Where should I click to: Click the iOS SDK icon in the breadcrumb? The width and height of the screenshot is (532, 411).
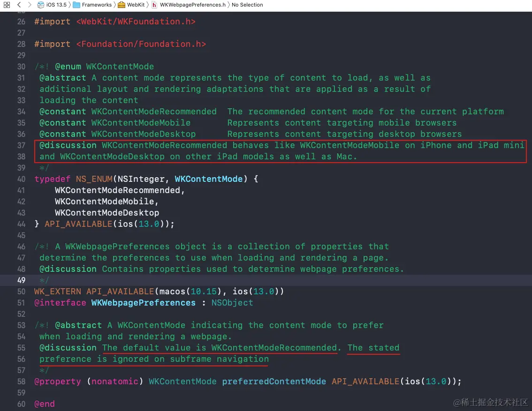(41, 5)
